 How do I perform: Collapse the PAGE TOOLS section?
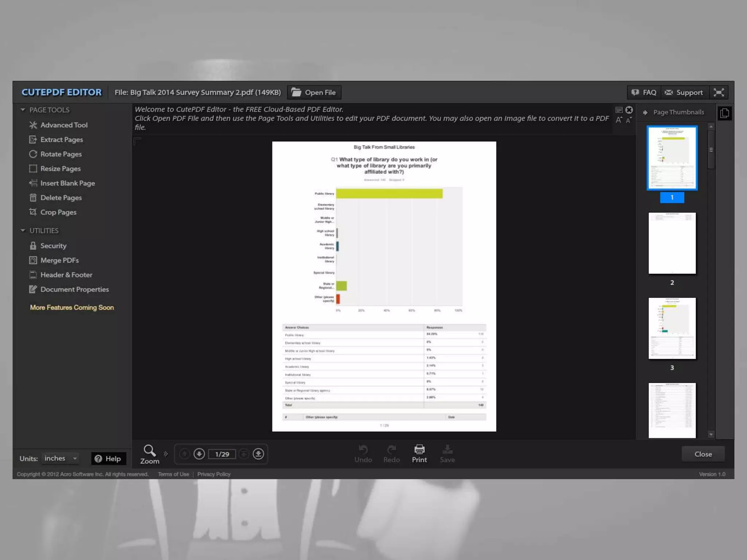point(23,110)
